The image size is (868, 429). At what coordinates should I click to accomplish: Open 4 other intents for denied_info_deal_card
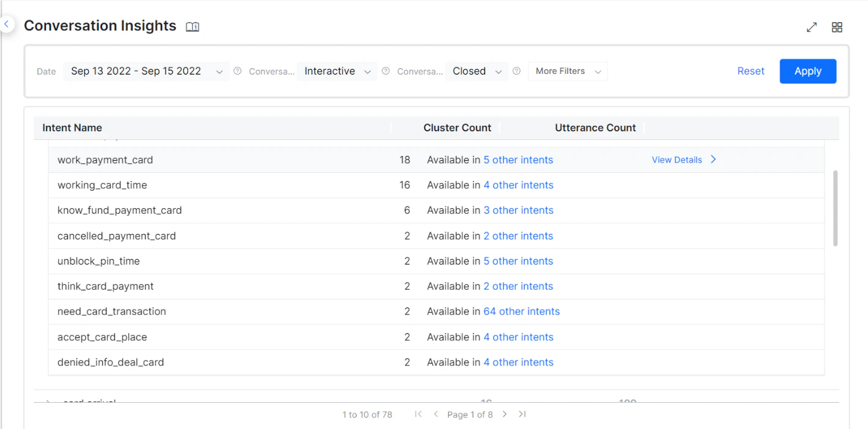pos(518,362)
